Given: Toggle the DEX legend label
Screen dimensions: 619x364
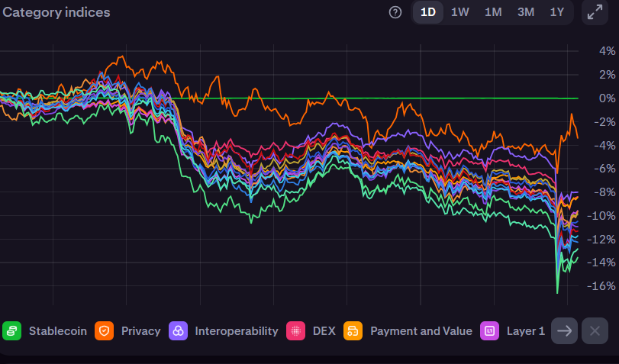Looking at the screenshot, I should [x=324, y=331].
